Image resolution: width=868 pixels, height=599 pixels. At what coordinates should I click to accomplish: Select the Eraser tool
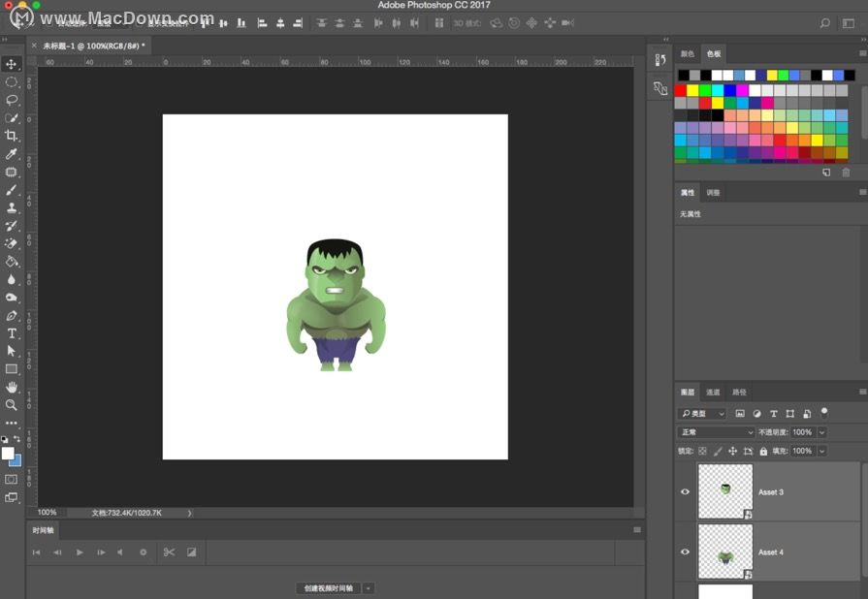coord(11,244)
